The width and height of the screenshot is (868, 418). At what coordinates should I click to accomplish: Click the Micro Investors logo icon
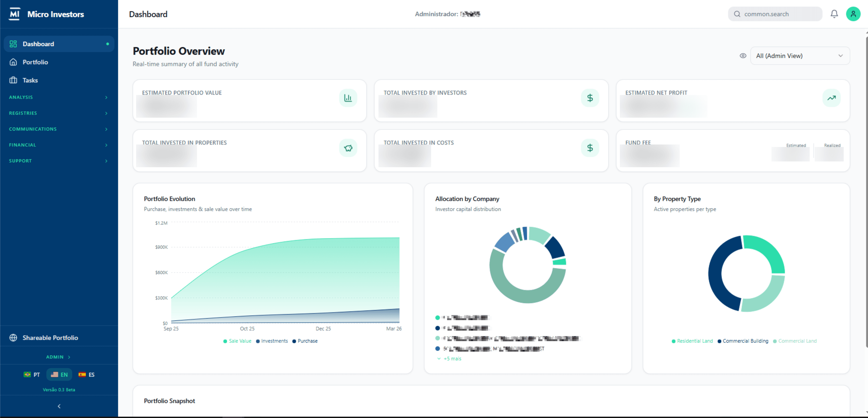click(x=14, y=14)
